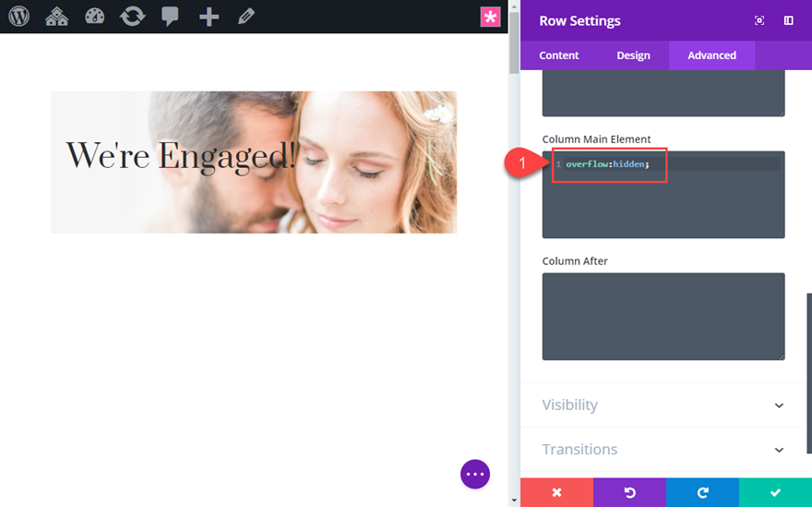Image resolution: width=812 pixels, height=507 pixels.
Task: Switch to the Design tab
Action: click(633, 55)
